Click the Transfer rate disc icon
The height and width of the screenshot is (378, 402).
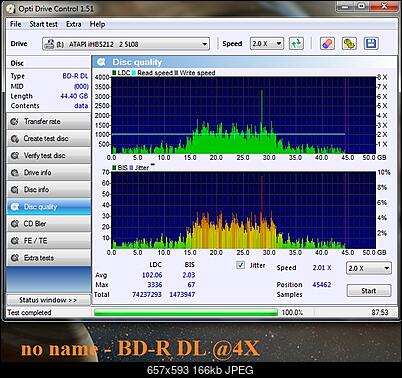pyautogui.click(x=14, y=121)
